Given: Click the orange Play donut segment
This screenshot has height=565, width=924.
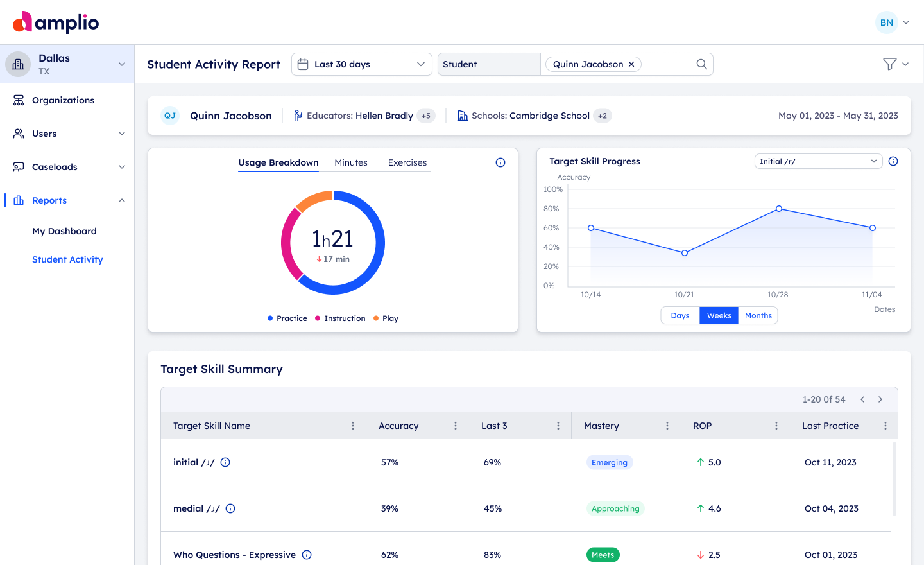Looking at the screenshot, I should click(x=314, y=199).
